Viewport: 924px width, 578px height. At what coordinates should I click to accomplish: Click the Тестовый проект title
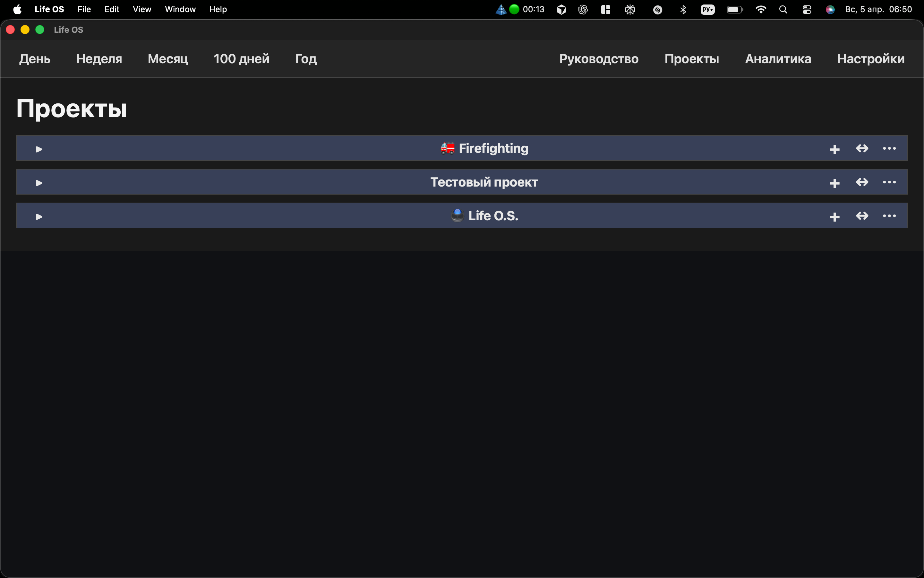coord(484,182)
